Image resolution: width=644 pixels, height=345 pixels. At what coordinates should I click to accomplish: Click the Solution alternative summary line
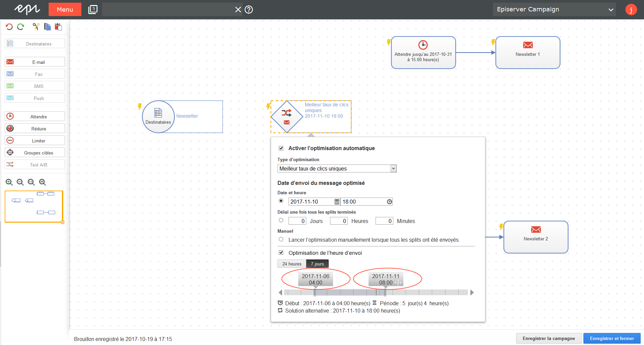click(x=339, y=311)
